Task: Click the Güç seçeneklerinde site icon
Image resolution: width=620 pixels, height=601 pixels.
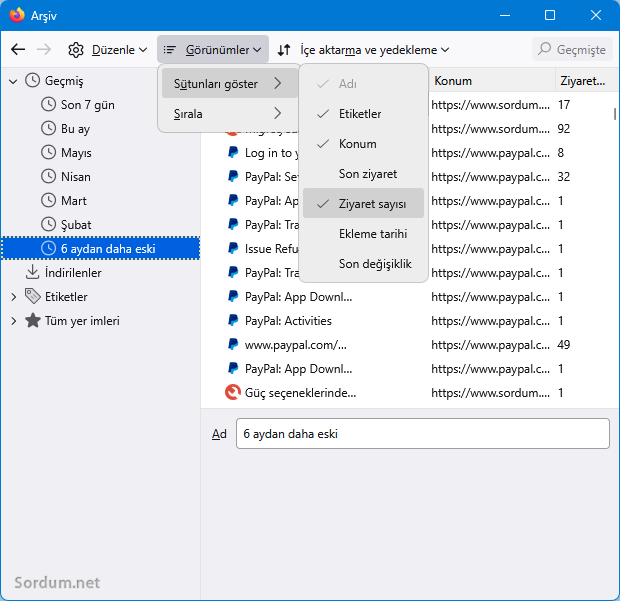Action: pos(232,392)
